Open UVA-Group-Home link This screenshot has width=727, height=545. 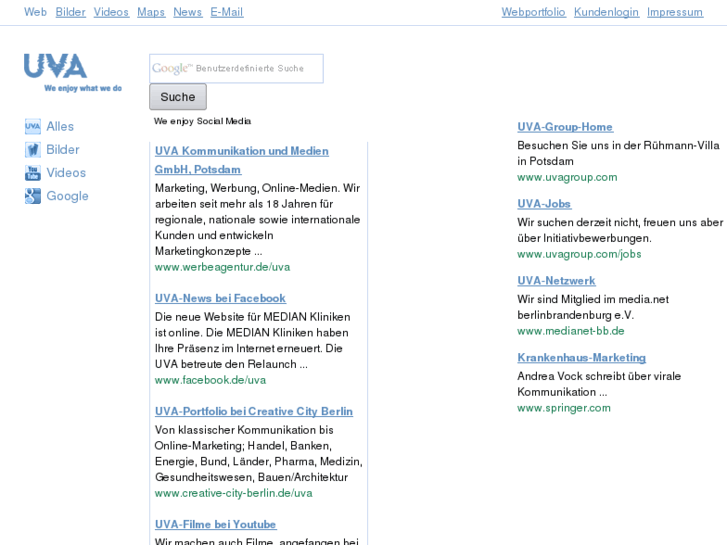(565, 127)
